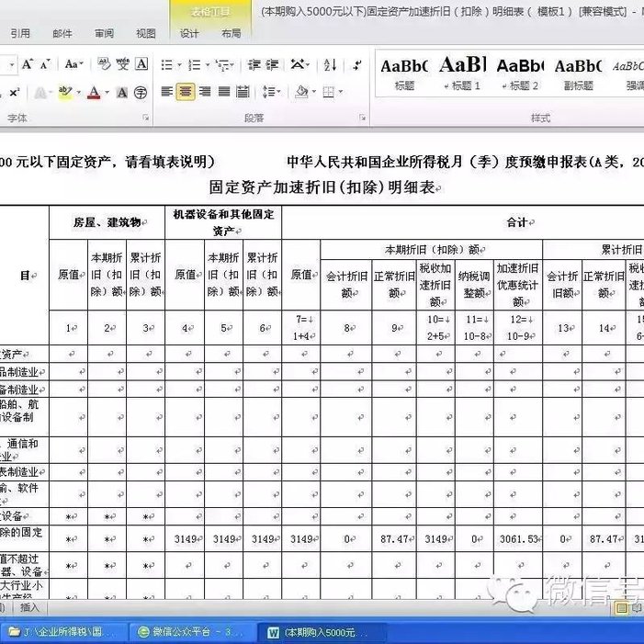Click the 纳税调整额 column header

(474, 285)
